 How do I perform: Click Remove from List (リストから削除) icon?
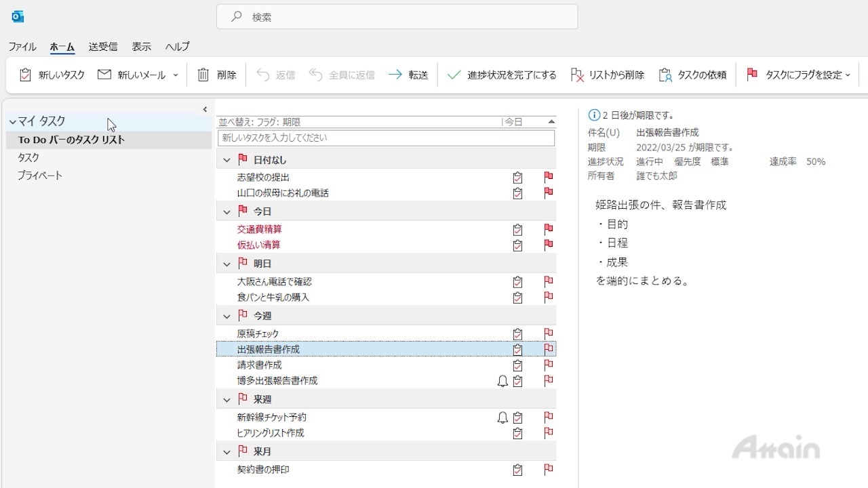[577, 75]
